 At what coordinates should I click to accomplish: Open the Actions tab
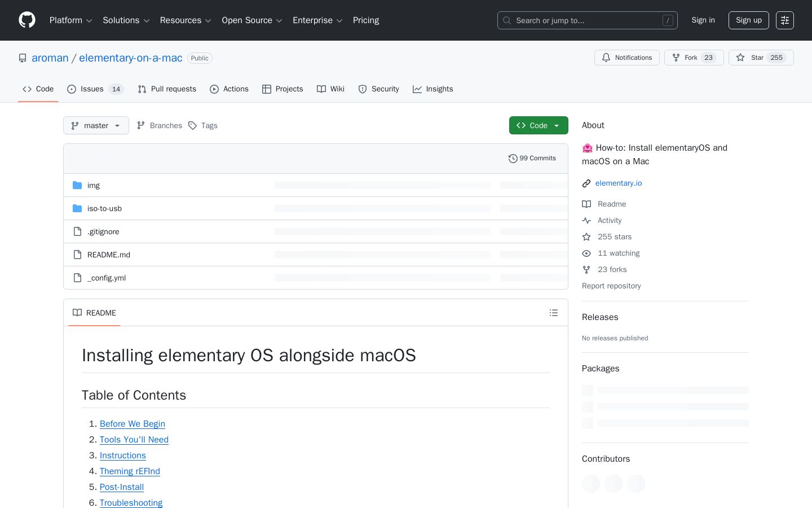click(x=229, y=89)
